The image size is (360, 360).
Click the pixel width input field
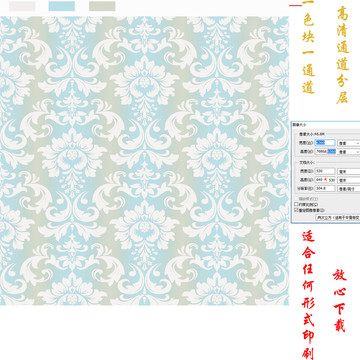[325, 143]
